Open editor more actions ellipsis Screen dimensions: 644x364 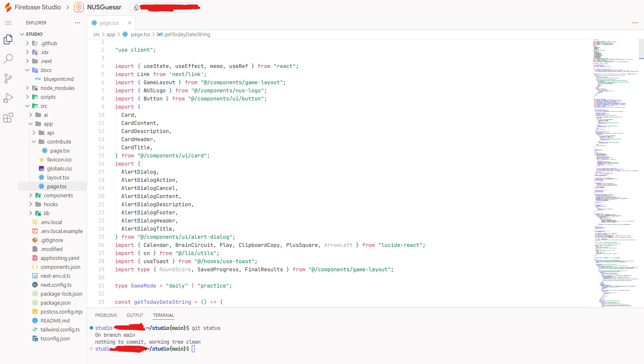click(635, 23)
